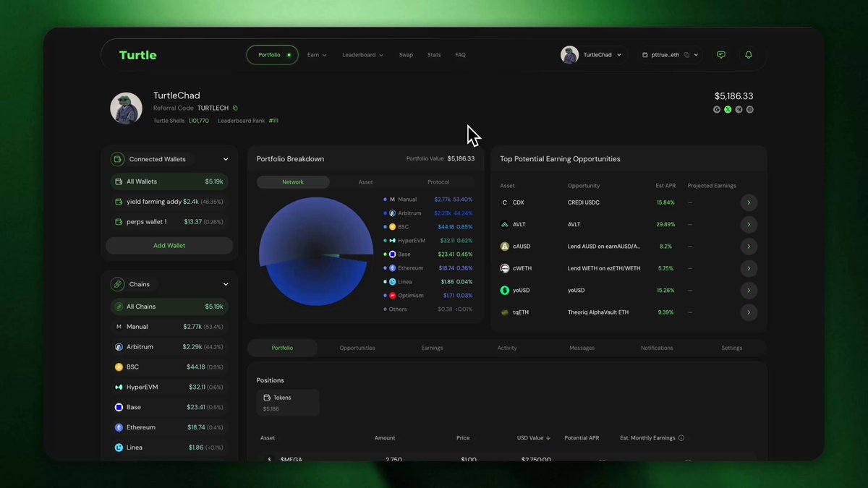This screenshot has width=868, height=488.
Task: Copy the TURTLECH referral code
Action: (235, 108)
